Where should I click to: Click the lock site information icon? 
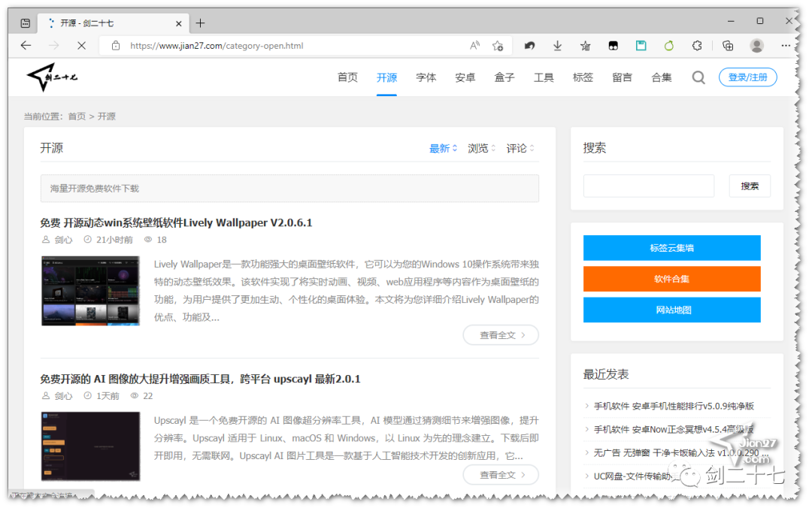[x=116, y=46]
